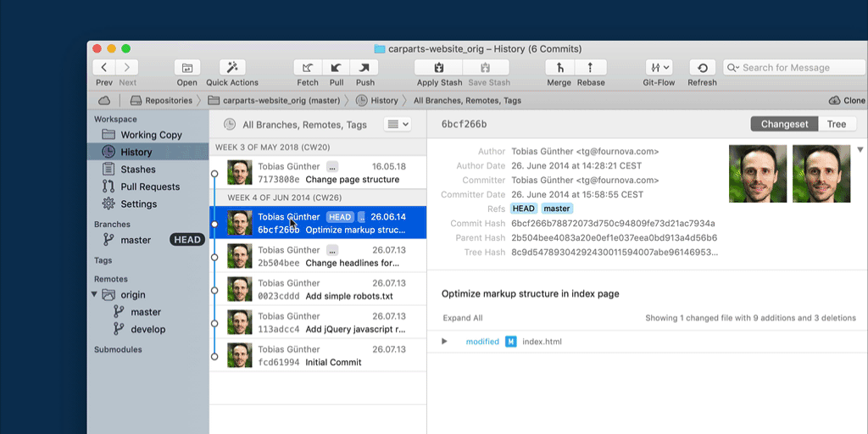Click the Rebase toolbar icon
The width and height of the screenshot is (868, 434).
591,68
